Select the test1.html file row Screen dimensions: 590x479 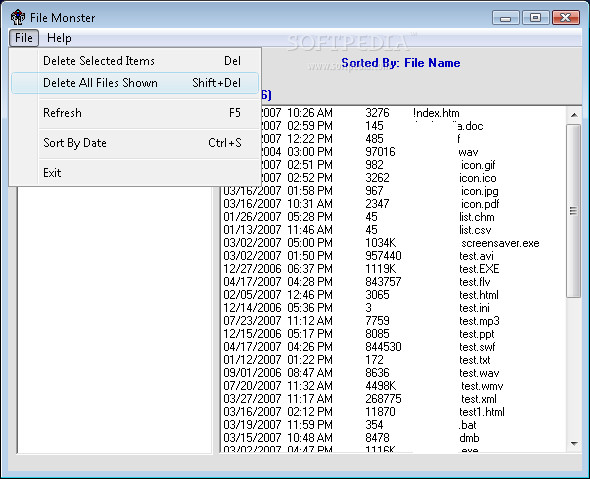(x=393, y=412)
